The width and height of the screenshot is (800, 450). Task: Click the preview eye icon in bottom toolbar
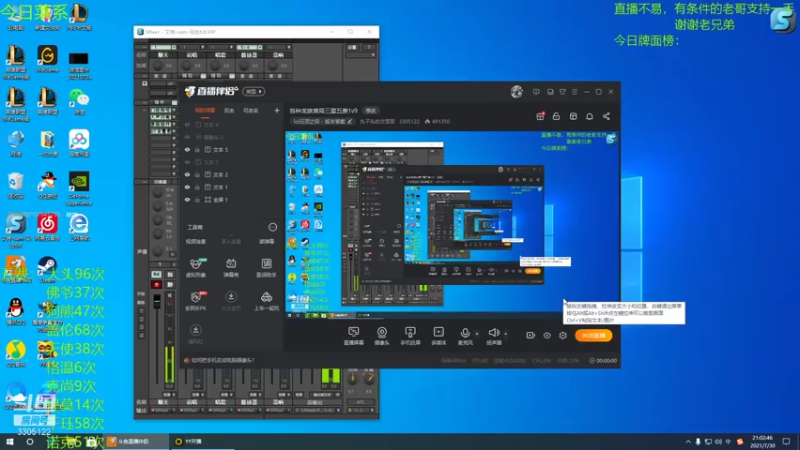click(x=547, y=335)
